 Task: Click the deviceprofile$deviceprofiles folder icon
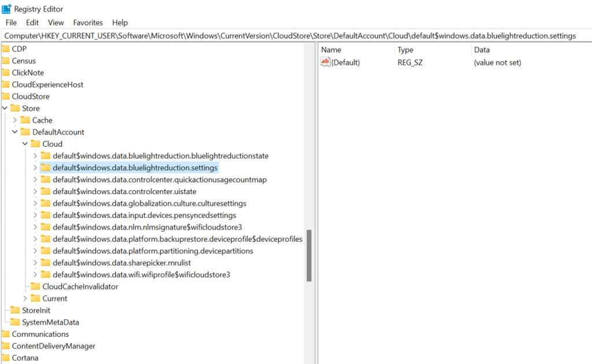coord(46,239)
